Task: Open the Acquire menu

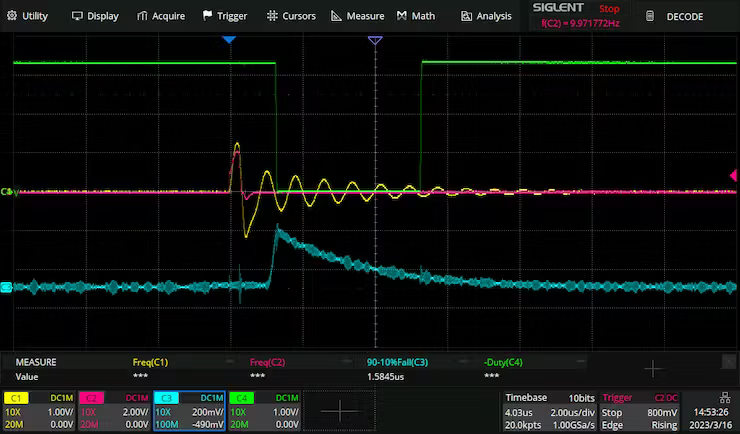Action: pos(160,16)
